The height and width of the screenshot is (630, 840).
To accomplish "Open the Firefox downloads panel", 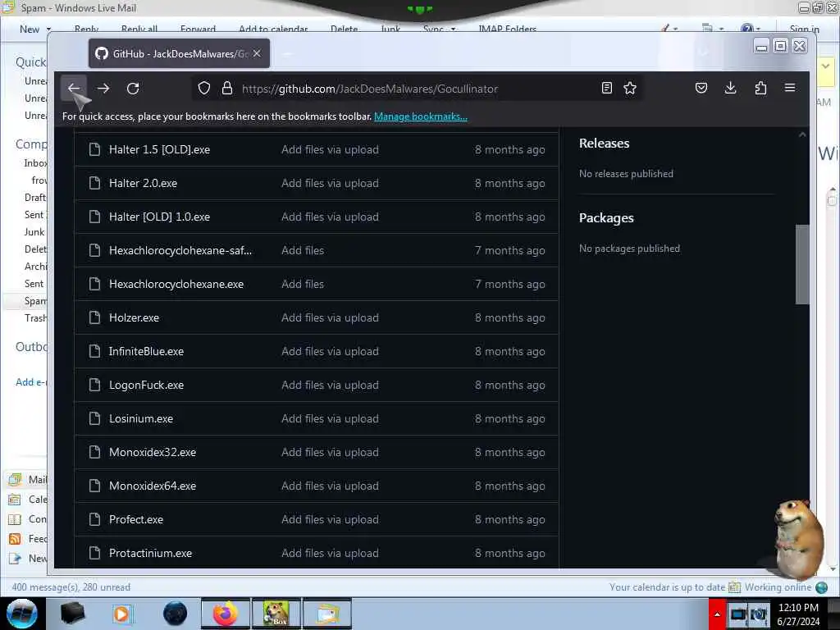I will tap(730, 89).
